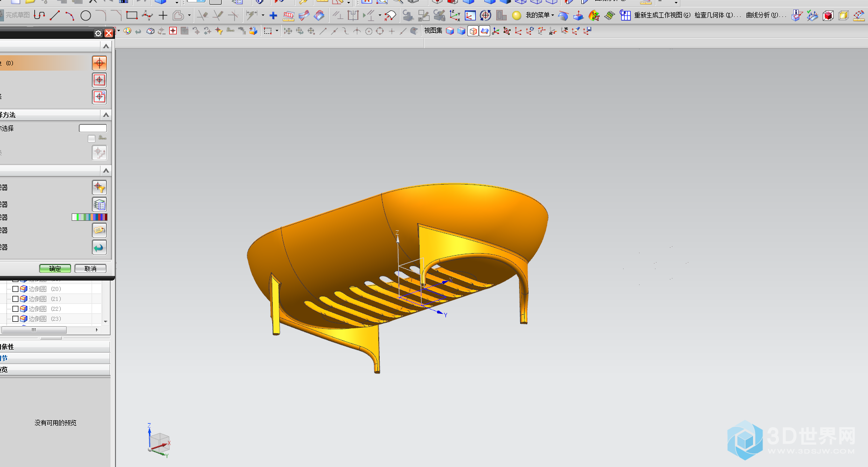The width and height of the screenshot is (868, 467).
Task: Open 重新生成工作视图 command
Action: tap(662, 15)
